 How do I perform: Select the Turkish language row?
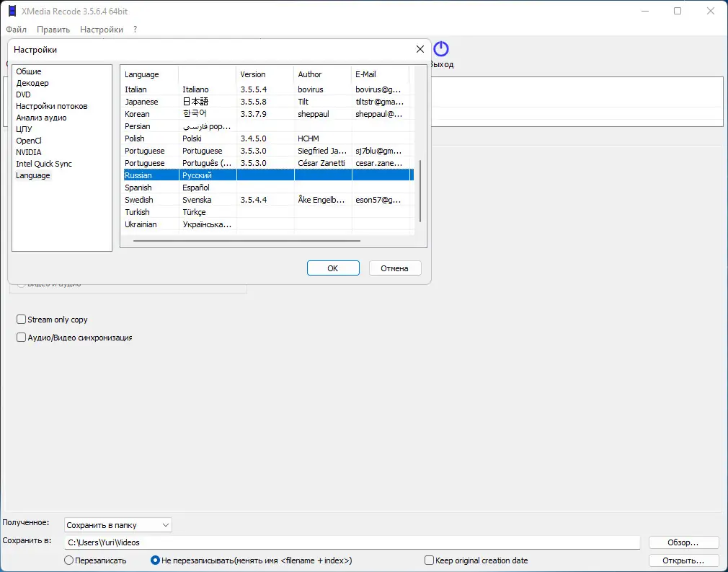(267, 212)
